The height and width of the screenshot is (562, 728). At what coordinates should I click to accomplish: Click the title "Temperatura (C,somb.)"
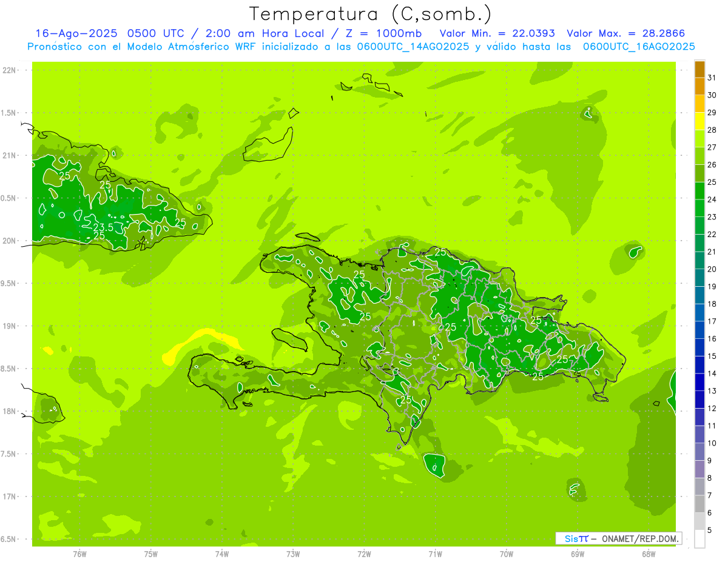371,15
